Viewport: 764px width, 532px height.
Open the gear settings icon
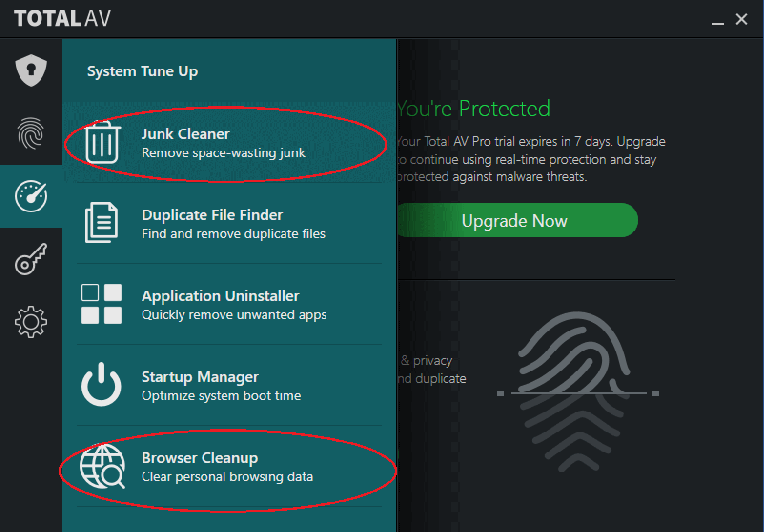31,322
